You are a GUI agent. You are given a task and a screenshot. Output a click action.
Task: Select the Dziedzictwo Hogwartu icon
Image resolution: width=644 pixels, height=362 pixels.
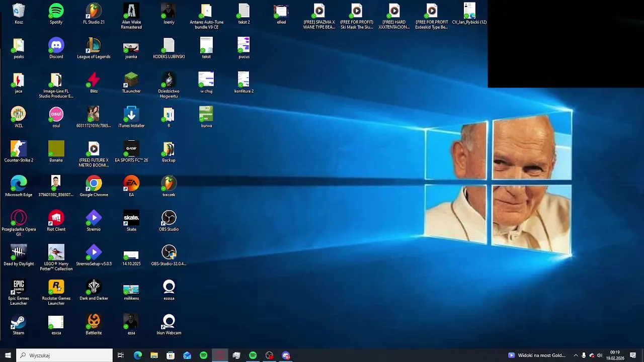tap(169, 85)
